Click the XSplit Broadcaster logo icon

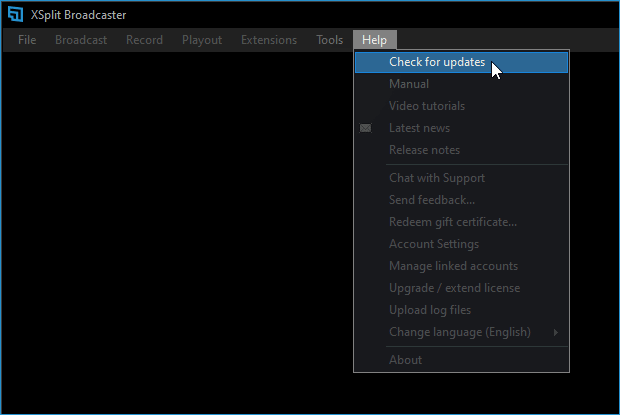tap(16, 14)
